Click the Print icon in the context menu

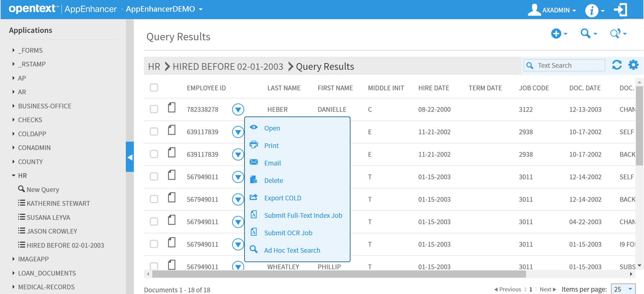point(254,145)
